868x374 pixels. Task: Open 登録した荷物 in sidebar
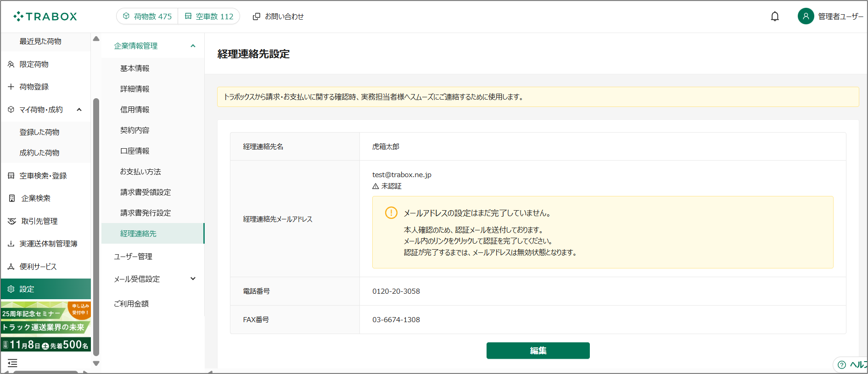tap(39, 132)
